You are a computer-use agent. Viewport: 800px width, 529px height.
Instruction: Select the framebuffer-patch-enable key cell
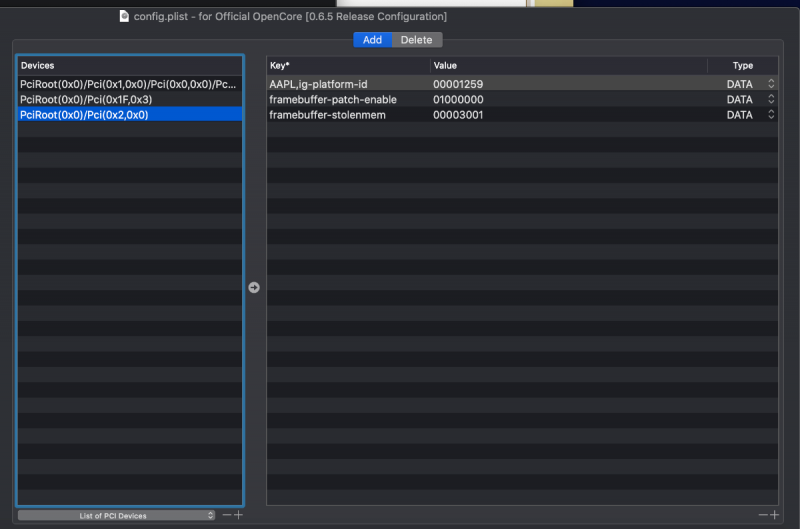click(x=333, y=99)
